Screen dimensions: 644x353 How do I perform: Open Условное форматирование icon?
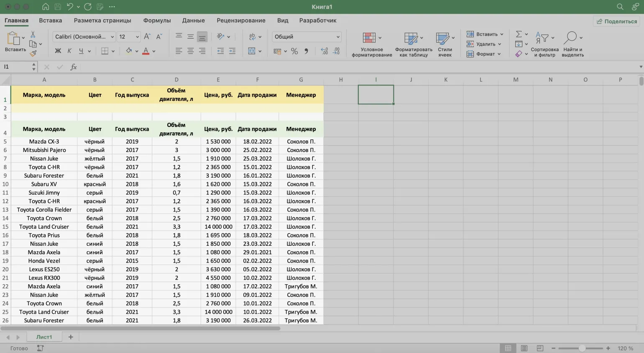tap(369, 38)
